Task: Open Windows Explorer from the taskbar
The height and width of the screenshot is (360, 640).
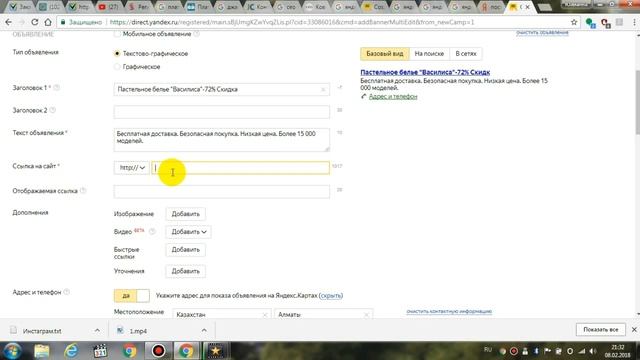Action: 42,351
